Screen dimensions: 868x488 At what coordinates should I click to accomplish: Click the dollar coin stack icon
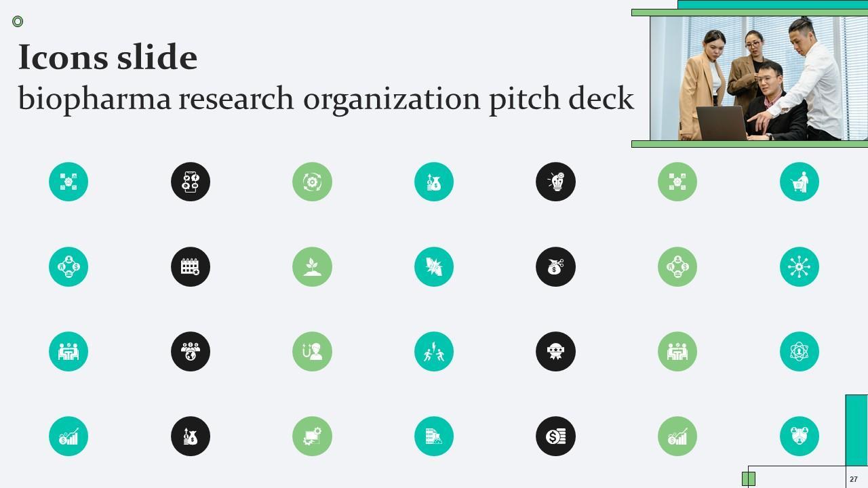click(555, 436)
